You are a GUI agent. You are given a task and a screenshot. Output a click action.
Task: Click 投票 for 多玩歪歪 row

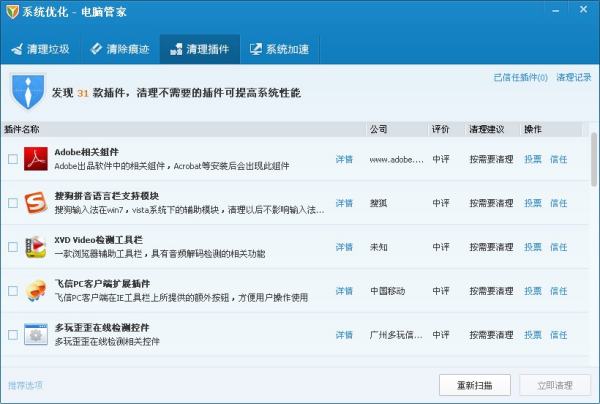click(533, 335)
